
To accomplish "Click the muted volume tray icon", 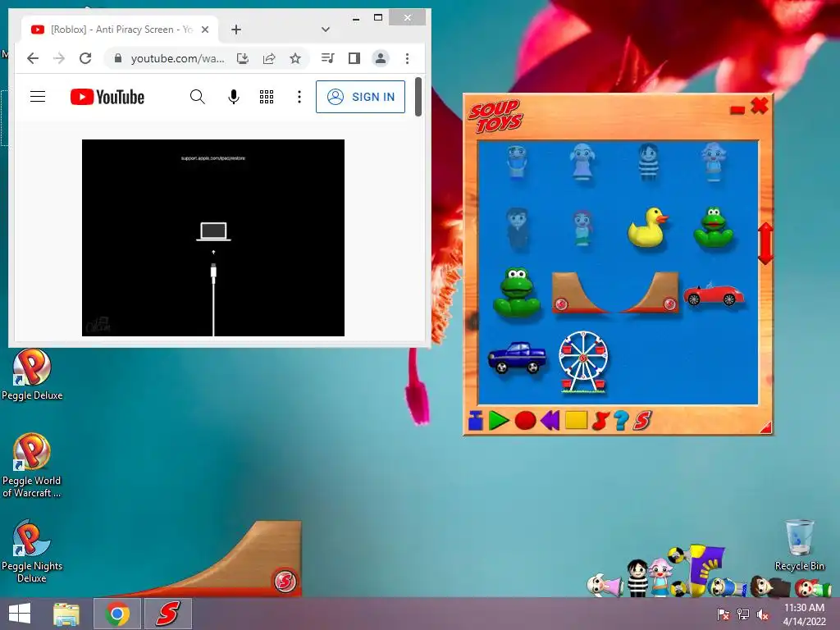I will pos(762,614).
